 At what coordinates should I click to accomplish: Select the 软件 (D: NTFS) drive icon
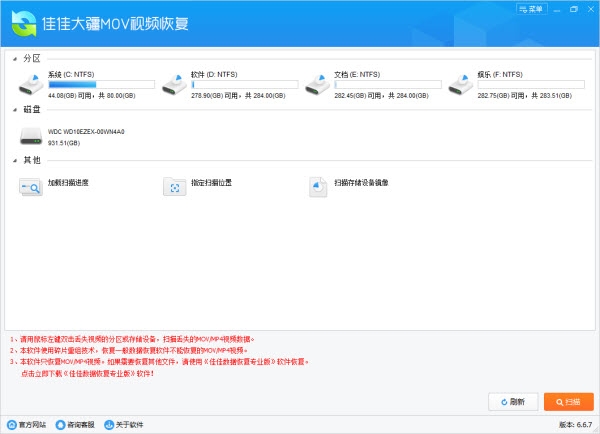pos(173,82)
